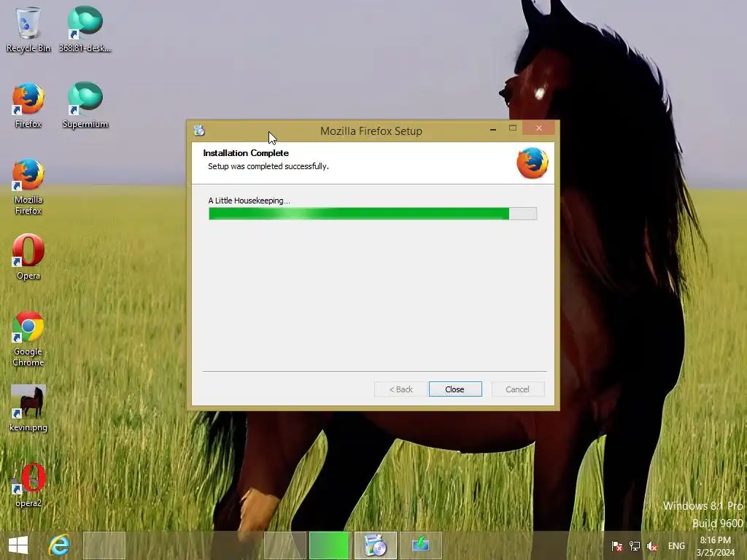Launch Internet Explorer from the taskbar
Screen dimensions: 747x560
tap(60, 545)
